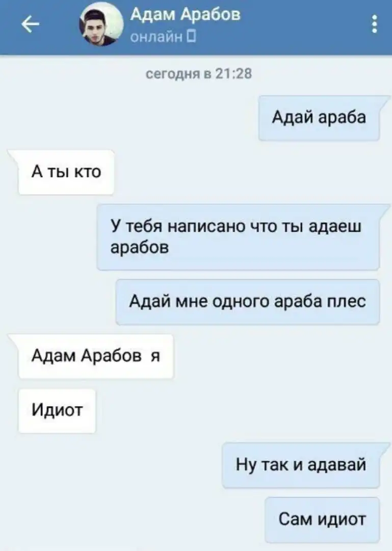
Task: Open the three-dot options menu
Action: click(375, 24)
